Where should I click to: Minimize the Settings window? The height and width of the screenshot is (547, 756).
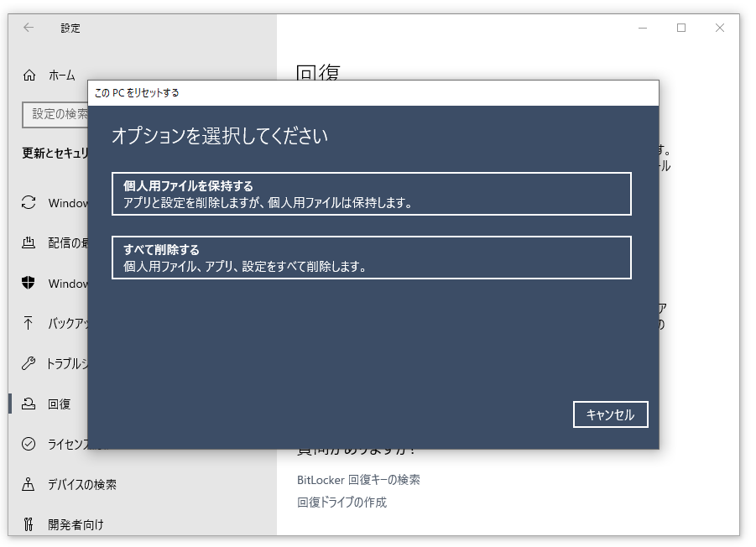coord(643,28)
